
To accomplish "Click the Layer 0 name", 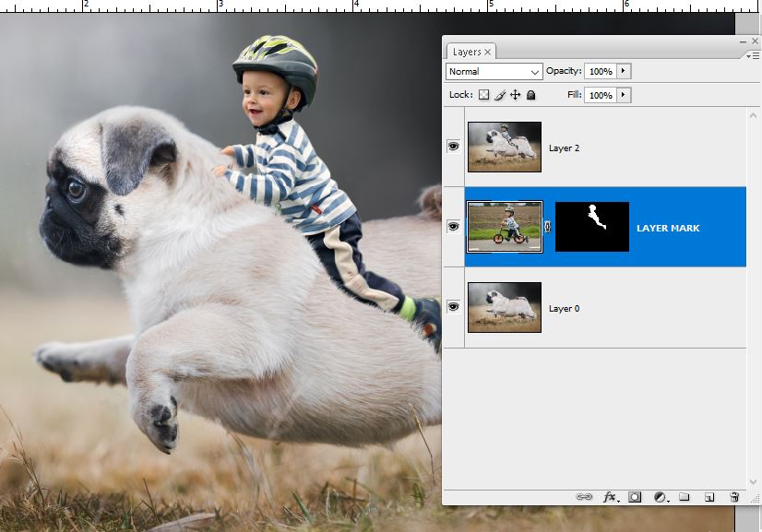I will [x=564, y=309].
